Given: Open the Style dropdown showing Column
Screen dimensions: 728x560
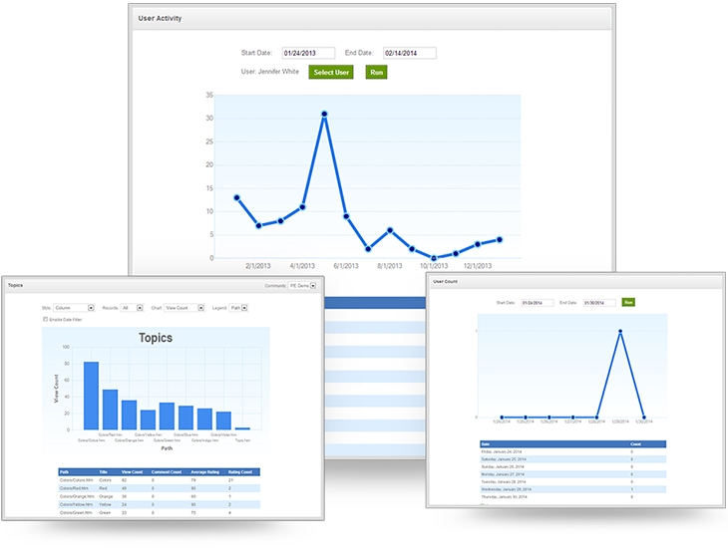Looking at the screenshot, I should pos(74,308).
